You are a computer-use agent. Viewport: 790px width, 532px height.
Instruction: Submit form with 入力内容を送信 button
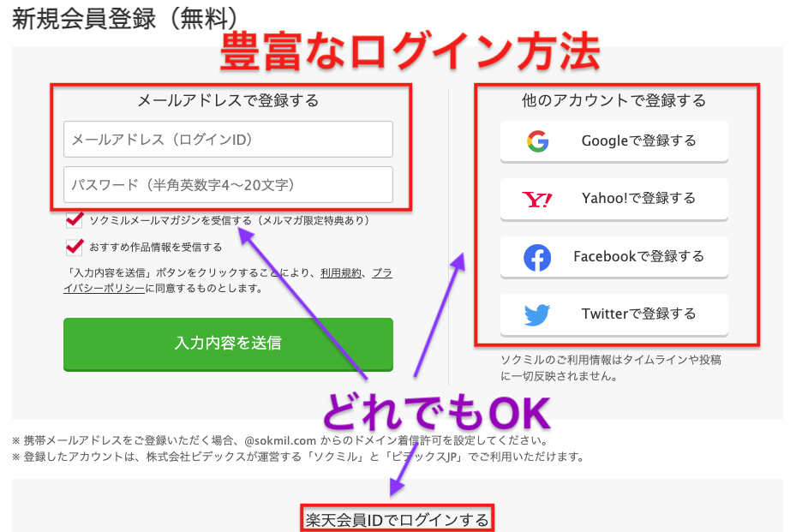point(228,344)
